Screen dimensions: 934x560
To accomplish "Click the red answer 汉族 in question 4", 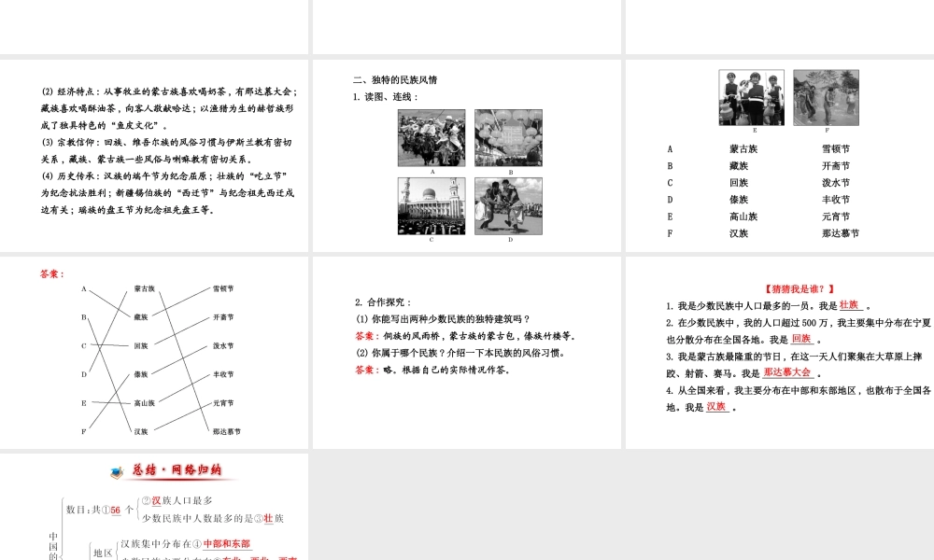I will point(716,407).
